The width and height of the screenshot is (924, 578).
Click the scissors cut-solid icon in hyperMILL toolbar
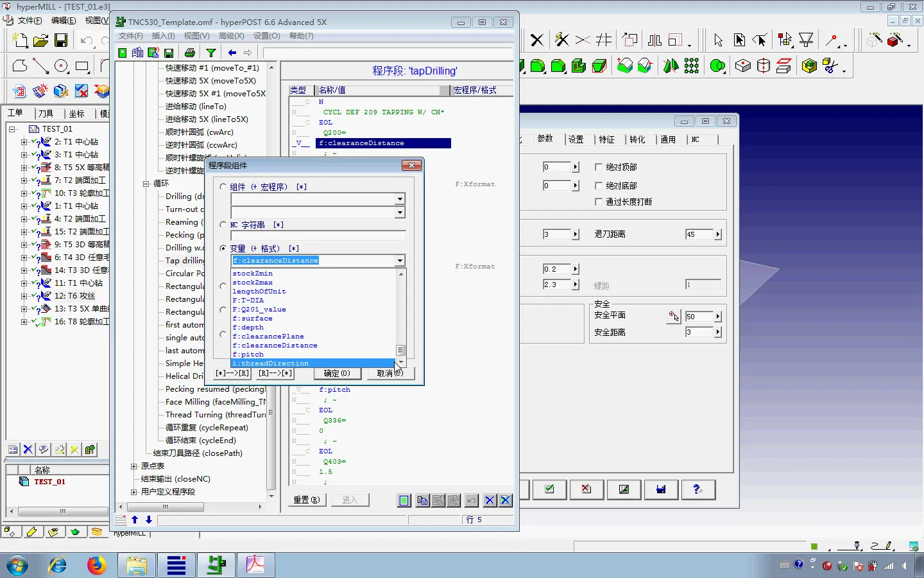coord(830,66)
